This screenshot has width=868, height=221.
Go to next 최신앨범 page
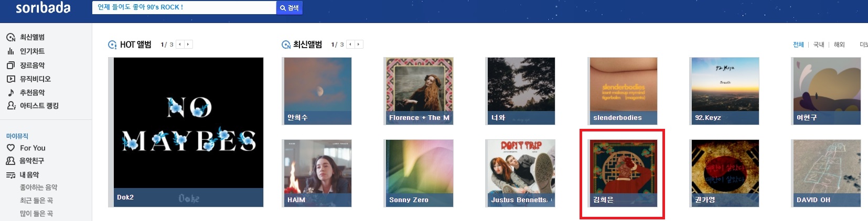point(359,45)
